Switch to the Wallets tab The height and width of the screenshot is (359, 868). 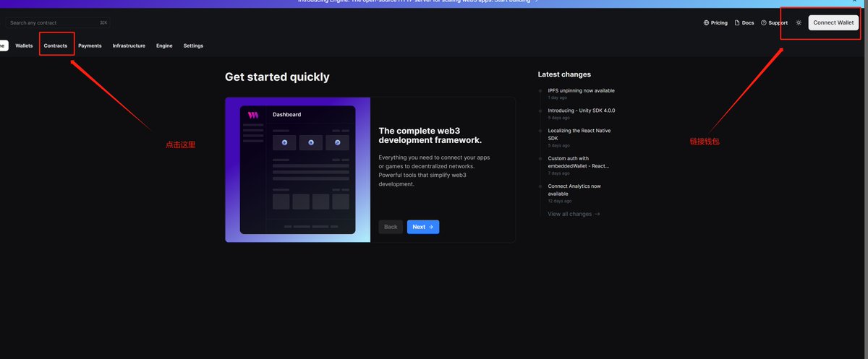click(24, 46)
